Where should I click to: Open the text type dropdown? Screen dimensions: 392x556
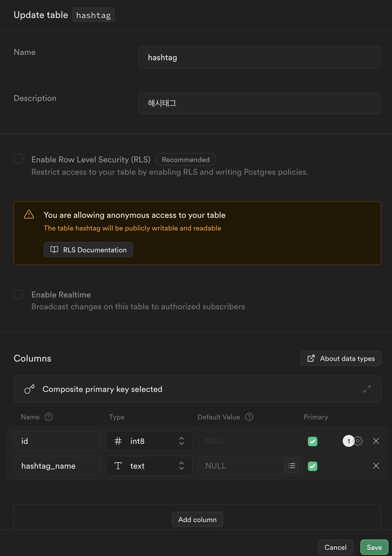[149, 466]
